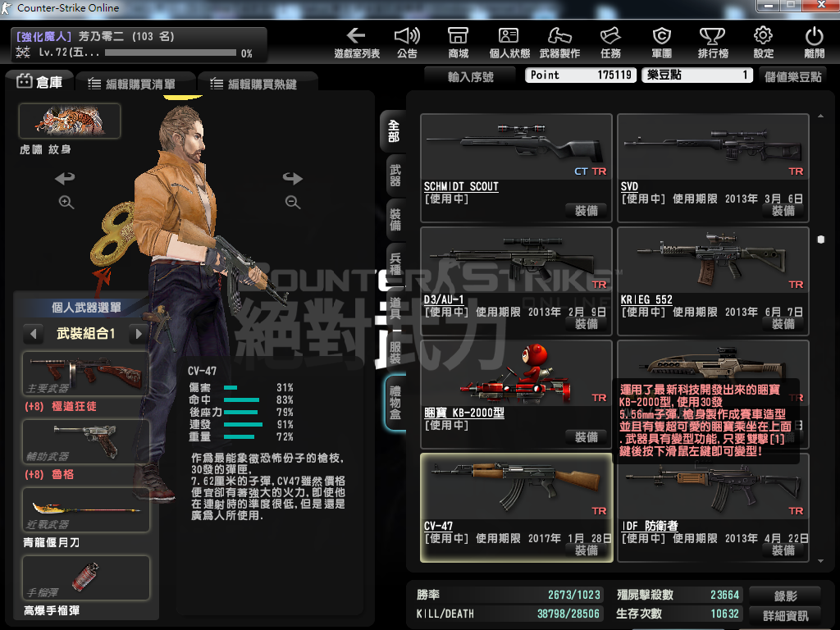Screen dimensions: 840x630
Task: Select the CV-47 rifle image
Action: pos(517,486)
